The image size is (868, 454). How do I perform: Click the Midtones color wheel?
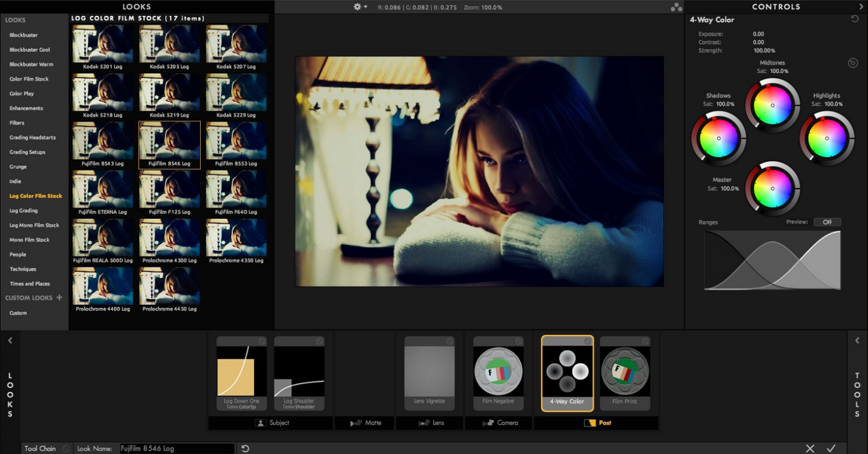pyautogui.click(x=773, y=105)
